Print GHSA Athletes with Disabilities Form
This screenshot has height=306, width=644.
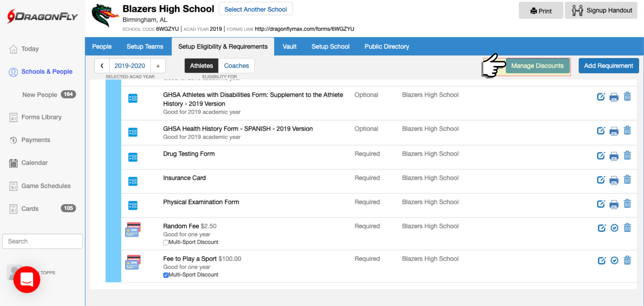click(x=614, y=97)
